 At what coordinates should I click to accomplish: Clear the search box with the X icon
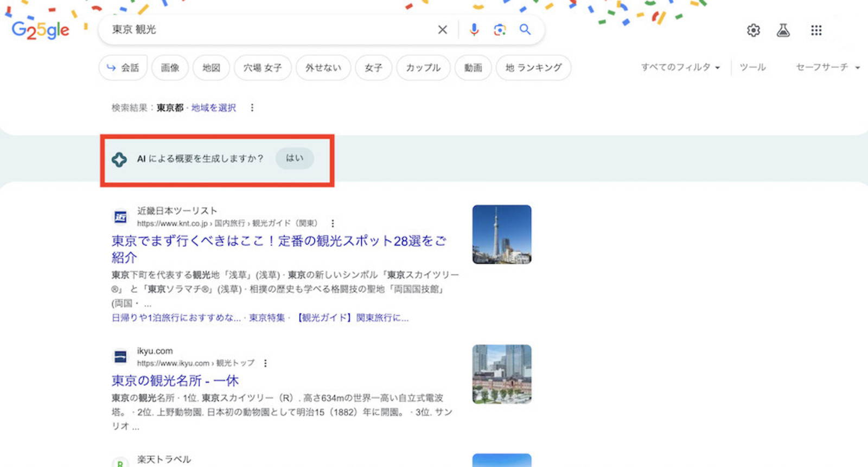(x=443, y=30)
